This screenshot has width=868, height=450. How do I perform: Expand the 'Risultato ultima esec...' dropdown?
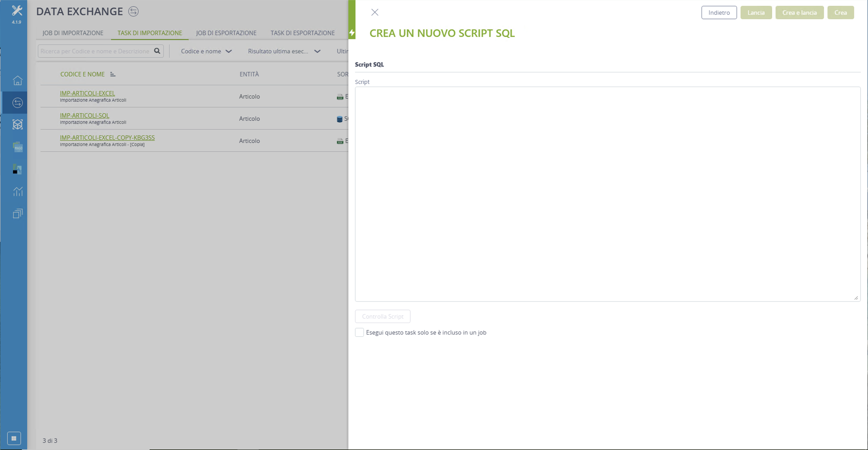click(x=284, y=51)
